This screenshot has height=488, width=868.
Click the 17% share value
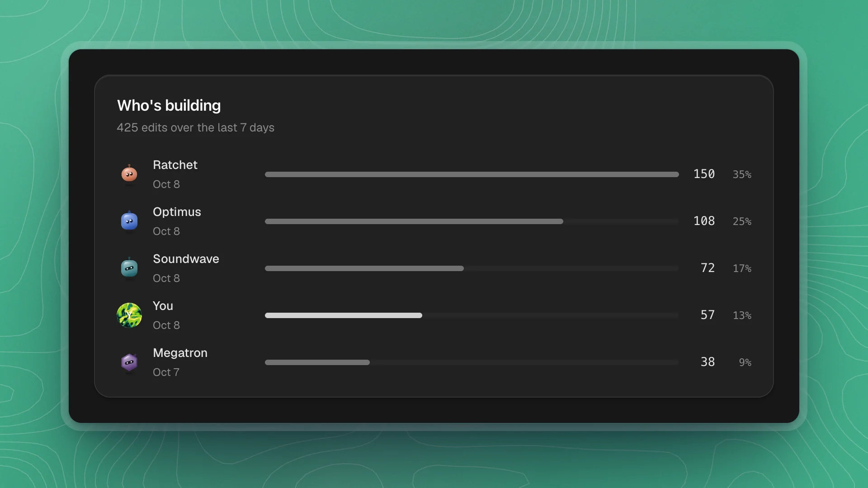[x=742, y=268]
